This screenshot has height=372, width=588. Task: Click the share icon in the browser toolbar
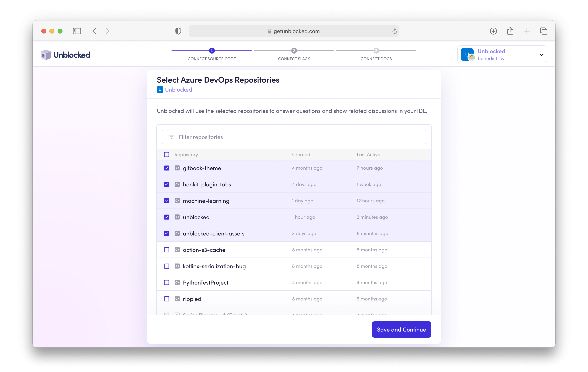tap(510, 31)
